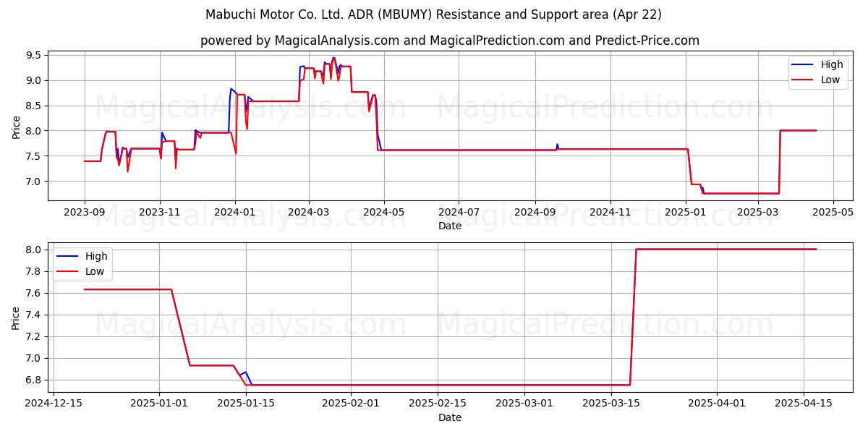Click the 7.2 price tick on bottom chart
Screen dimensions: 868x434
coord(35,337)
